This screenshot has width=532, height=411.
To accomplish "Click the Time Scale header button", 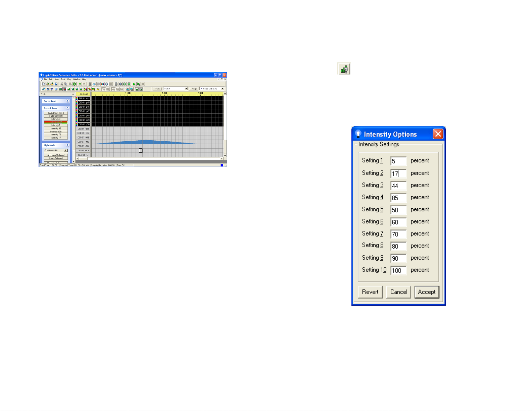I will 83,94.
